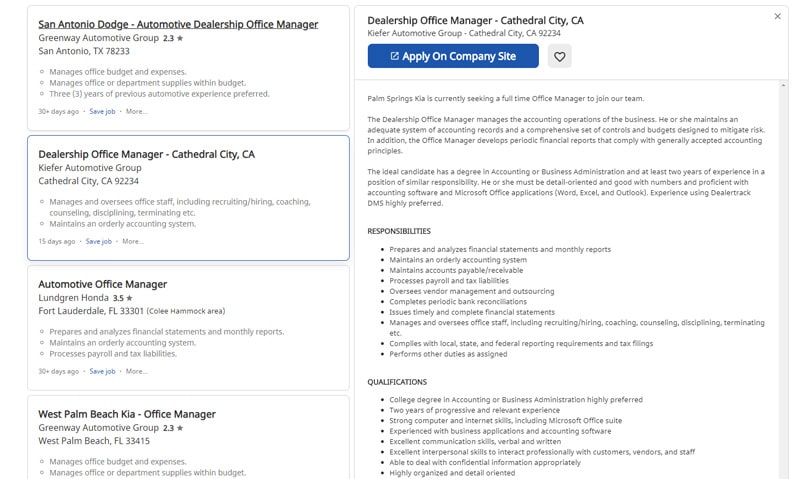Click Lundgren Honda company name
800x479 pixels.
click(x=73, y=297)
